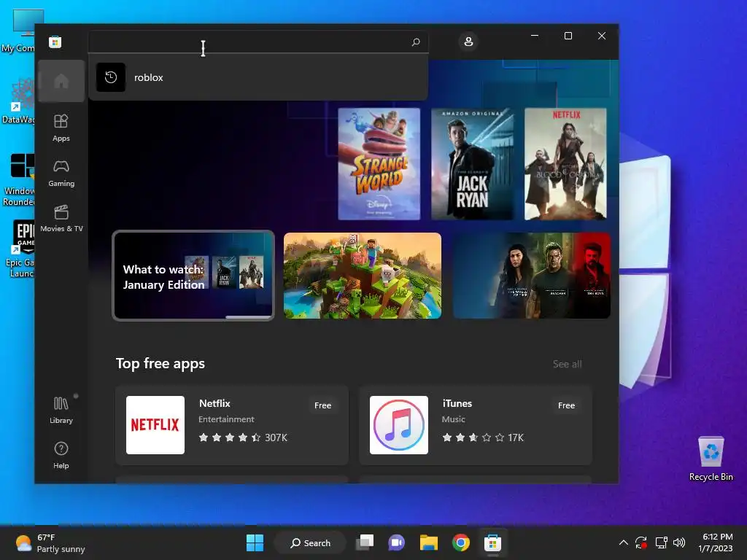The height and width of the screenshot is (560, 747).
Task: Select the Recycle Bin desktop icon
Action: point(711,458)
